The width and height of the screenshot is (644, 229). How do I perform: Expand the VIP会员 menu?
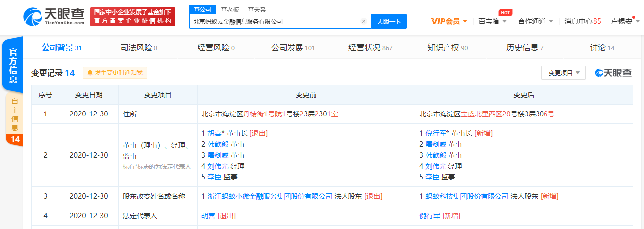448,21
